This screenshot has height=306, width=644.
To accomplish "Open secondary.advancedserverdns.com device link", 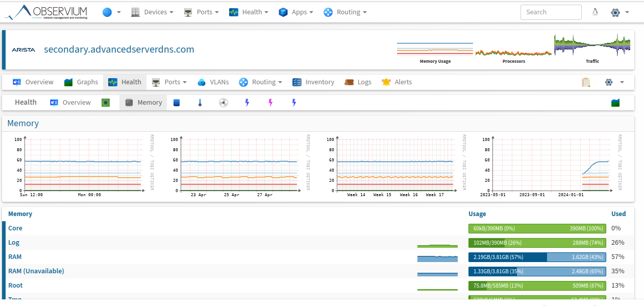I will 119,50.
